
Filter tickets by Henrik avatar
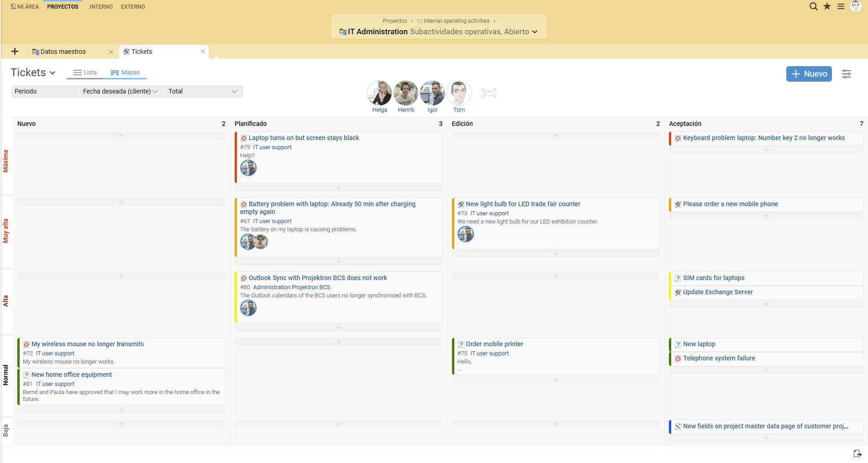406,93
